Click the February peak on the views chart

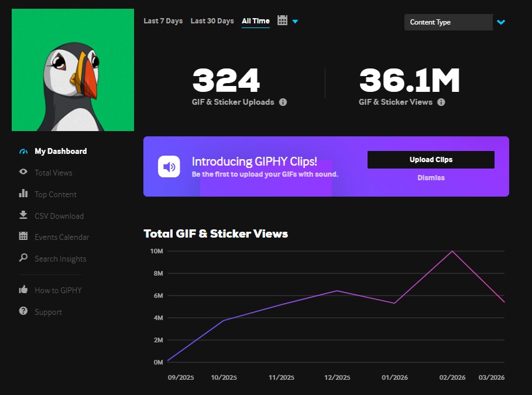click(x=451, y=251)
